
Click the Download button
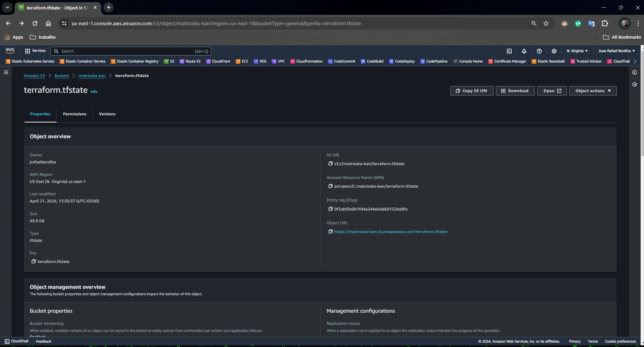tap(515, 91)
